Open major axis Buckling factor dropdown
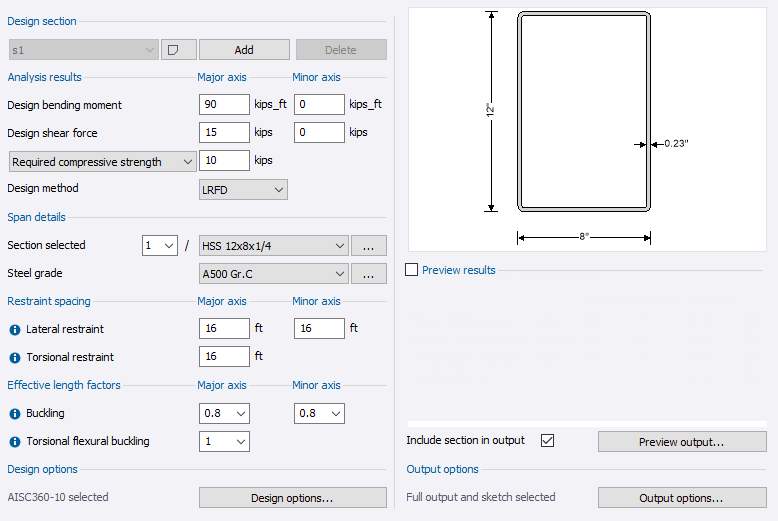 pos(224,413)
